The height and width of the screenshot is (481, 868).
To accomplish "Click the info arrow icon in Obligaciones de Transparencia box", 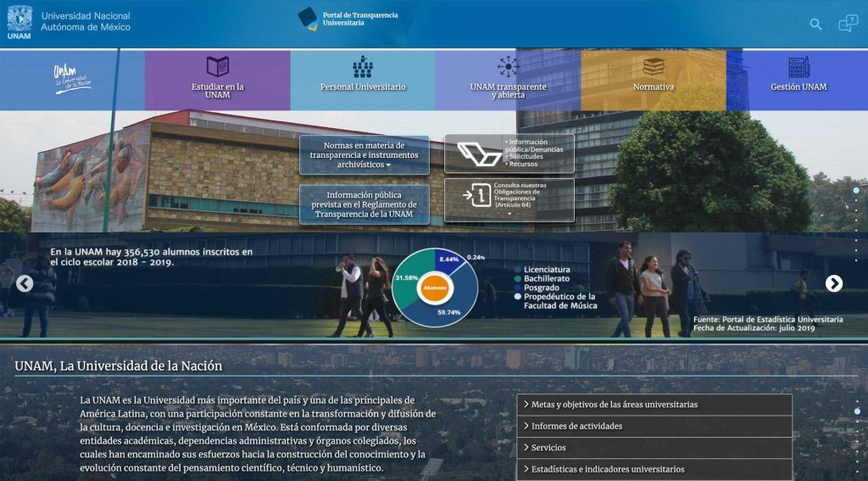I will click(x=477, y=196).
